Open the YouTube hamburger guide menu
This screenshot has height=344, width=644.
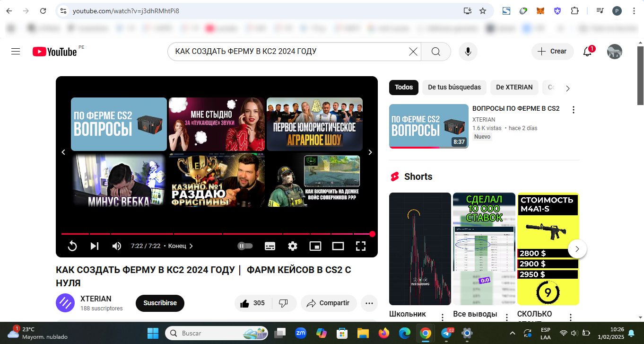coord(16,52)
